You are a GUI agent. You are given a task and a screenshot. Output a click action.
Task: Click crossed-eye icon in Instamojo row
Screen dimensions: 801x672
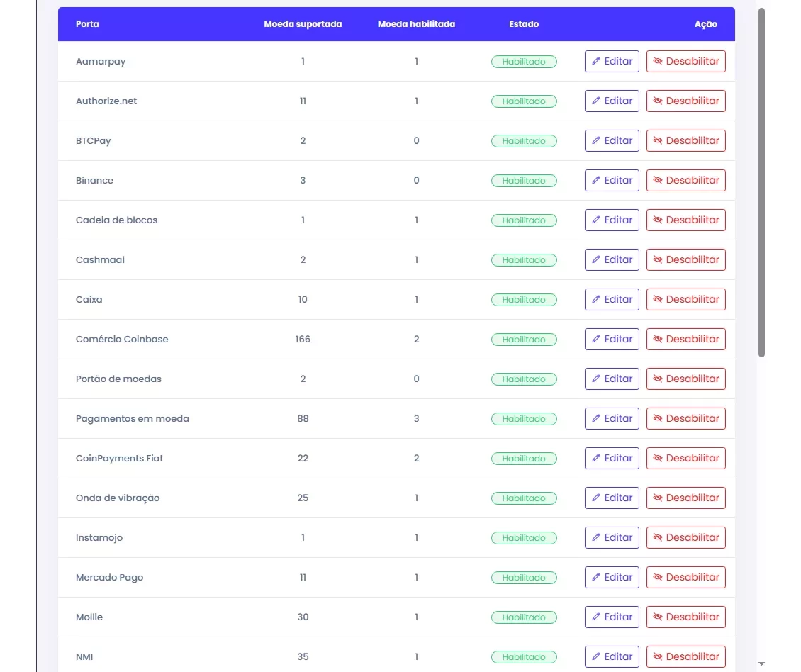click(x=657, y=538)
